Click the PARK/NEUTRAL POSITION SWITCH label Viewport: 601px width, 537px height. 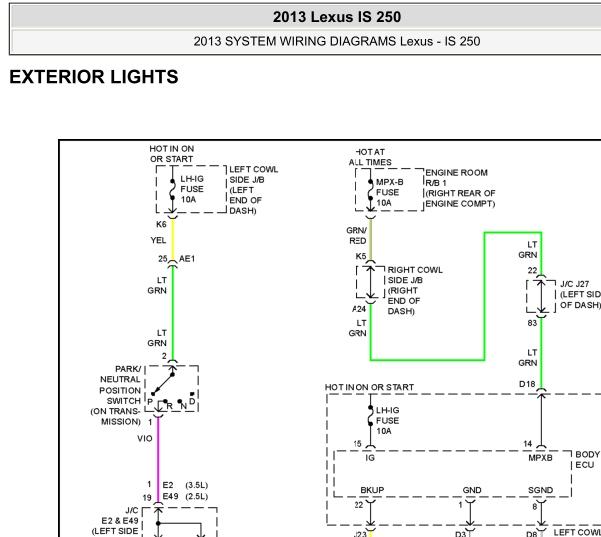(x=117, y=395)
